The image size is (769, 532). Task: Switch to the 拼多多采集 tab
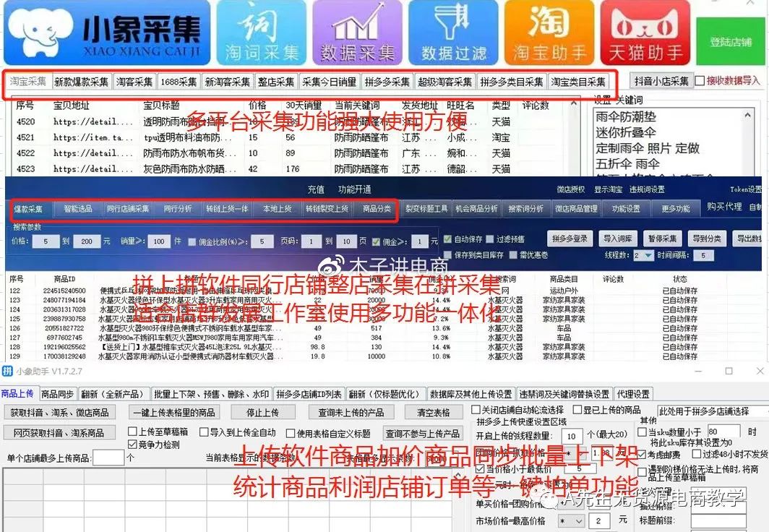(x=387, y=82)
